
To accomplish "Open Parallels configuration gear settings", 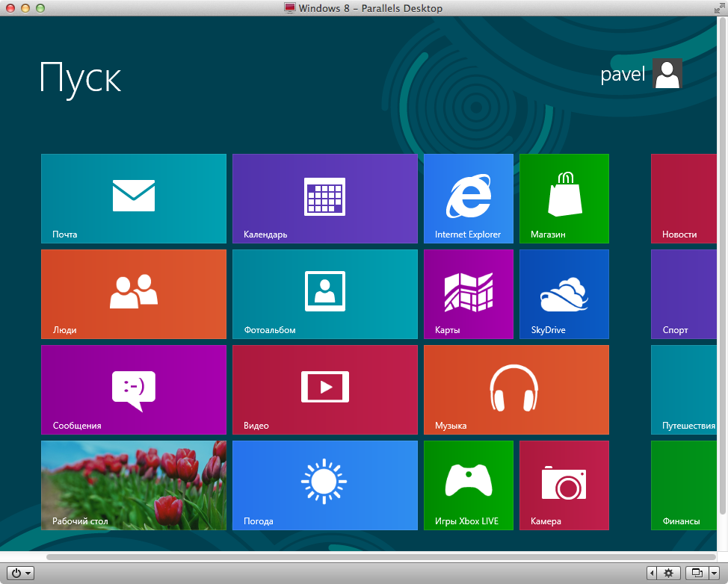I will pyautogui.click(x=668, y=573).
